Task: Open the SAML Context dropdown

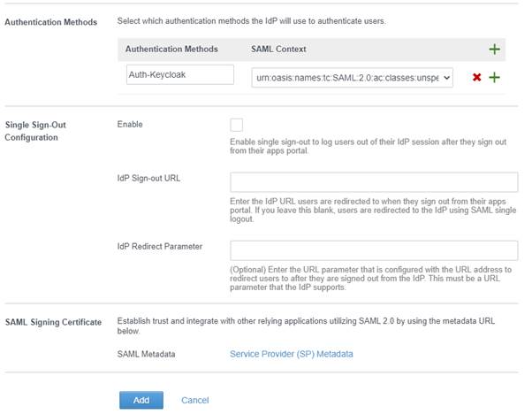Action: pos(353,78)
